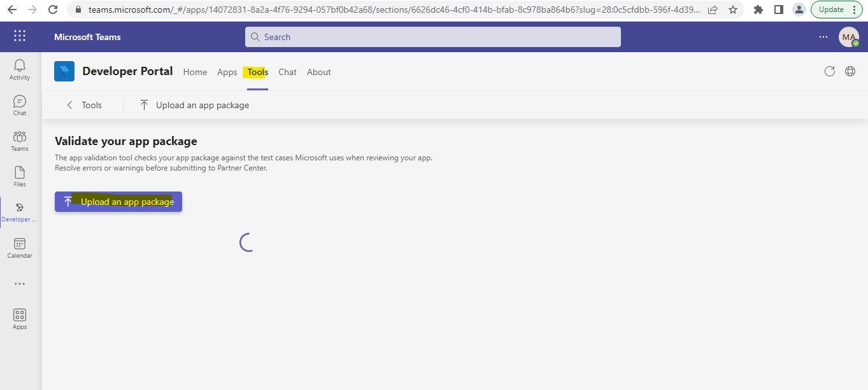The height and width of the screenshot is (390, 868).
Task: Open more options with the ellipsis menu
Action: (x=823, y=37)
